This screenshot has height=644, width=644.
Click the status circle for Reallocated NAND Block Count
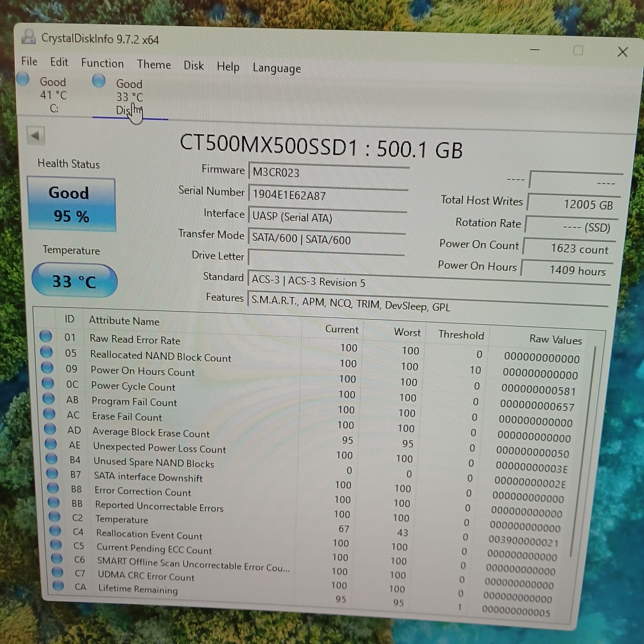click(46, 352)
